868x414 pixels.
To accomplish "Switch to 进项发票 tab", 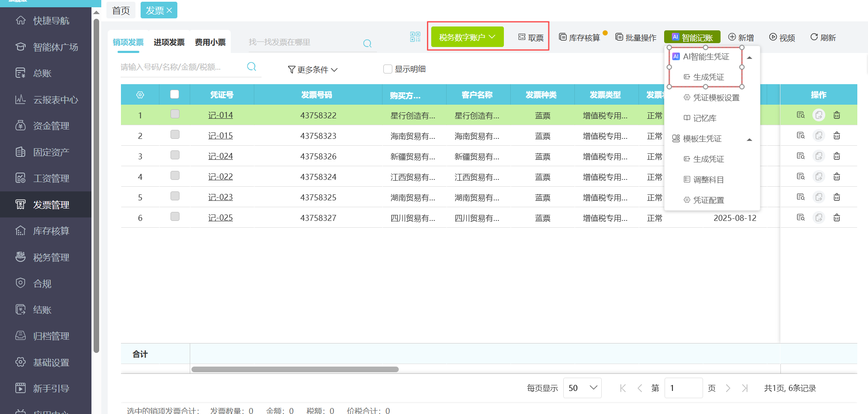I will pyautogui.click(x=169, y=42).
